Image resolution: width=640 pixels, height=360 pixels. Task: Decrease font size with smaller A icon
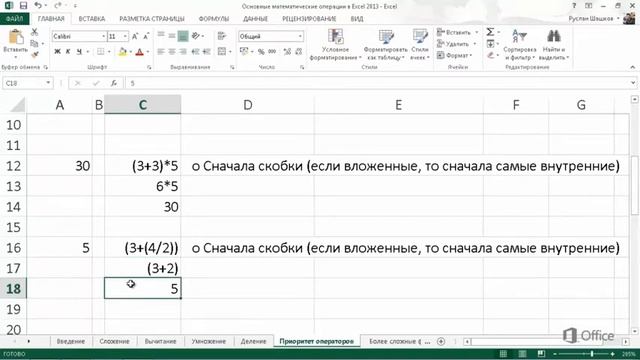[146, 36]
